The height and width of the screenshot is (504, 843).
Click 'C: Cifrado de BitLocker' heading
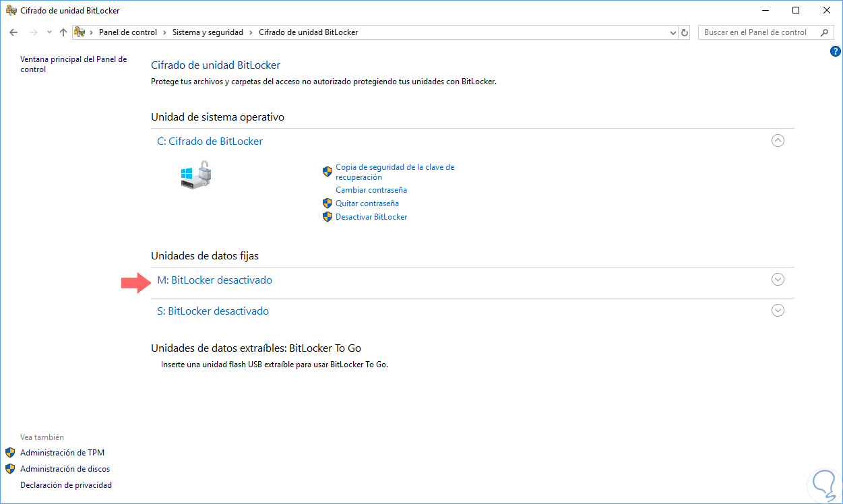click(210, 141)
